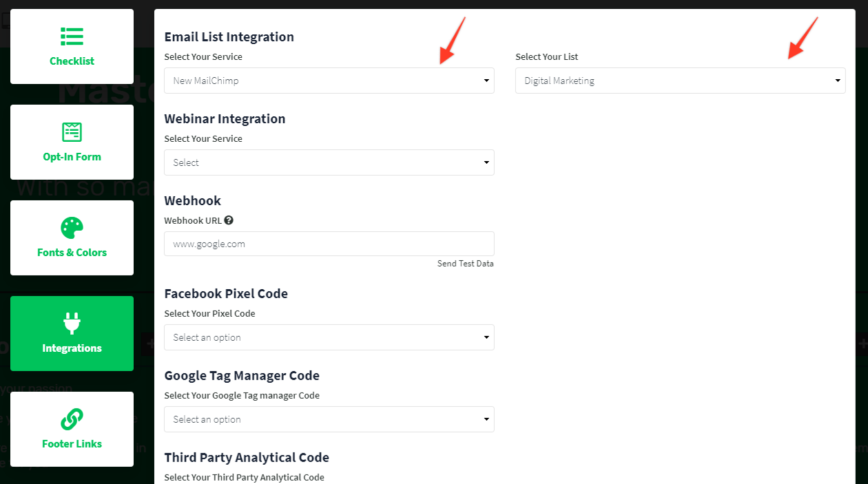Click the Facebook Pixel Code heading
868x484 pixels.
[x=226, y=294]
